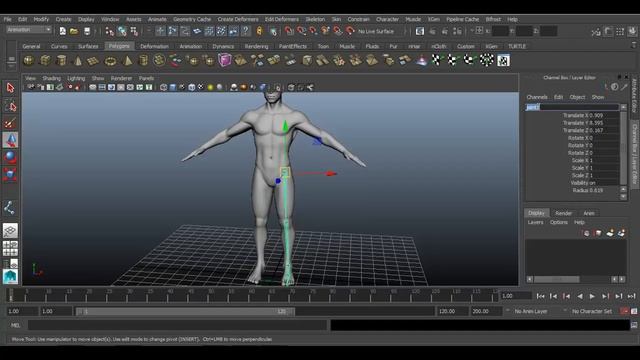Click the go to start of range button
The height and width of the screenshot is (360, 640).
pyautogui.click(x=540, y=296)
